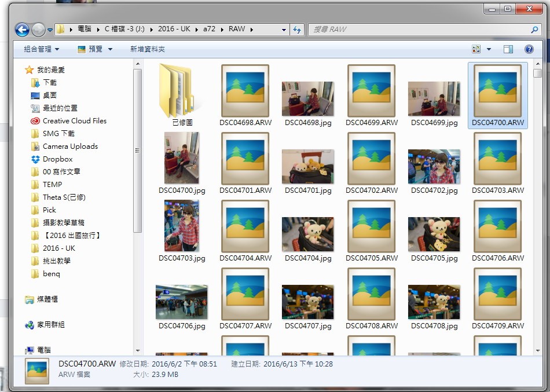Click the a72 breadcrumb in address bar

[209, 29]
